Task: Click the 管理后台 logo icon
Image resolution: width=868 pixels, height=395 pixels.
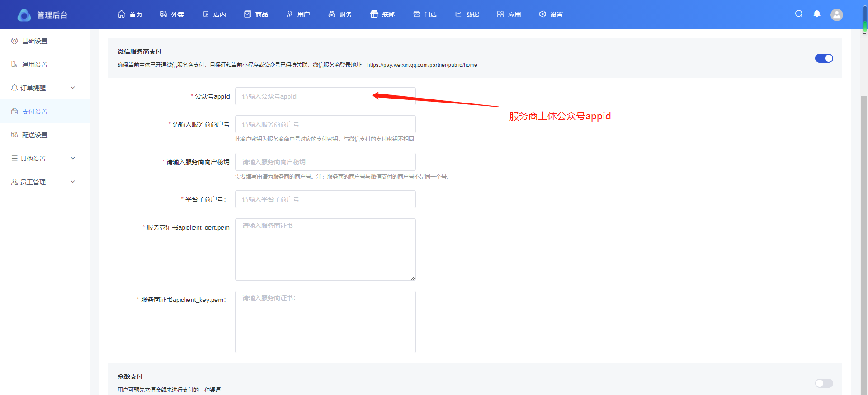Action: pos(24,15)
